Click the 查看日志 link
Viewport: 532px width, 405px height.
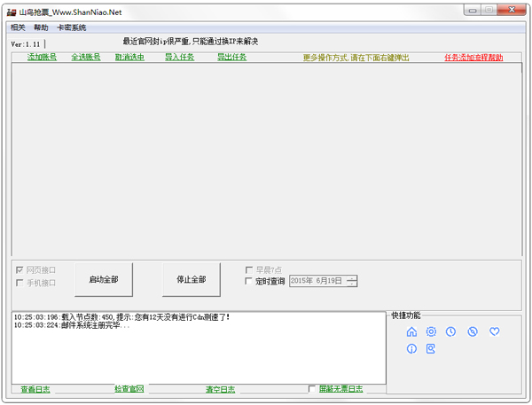click(35, 389)
